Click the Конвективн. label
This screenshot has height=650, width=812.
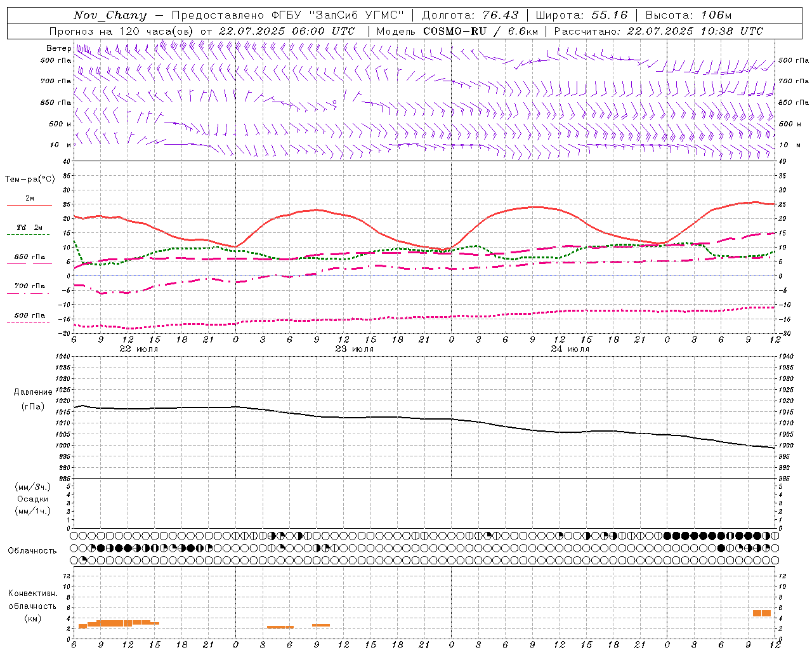[33, 594]
